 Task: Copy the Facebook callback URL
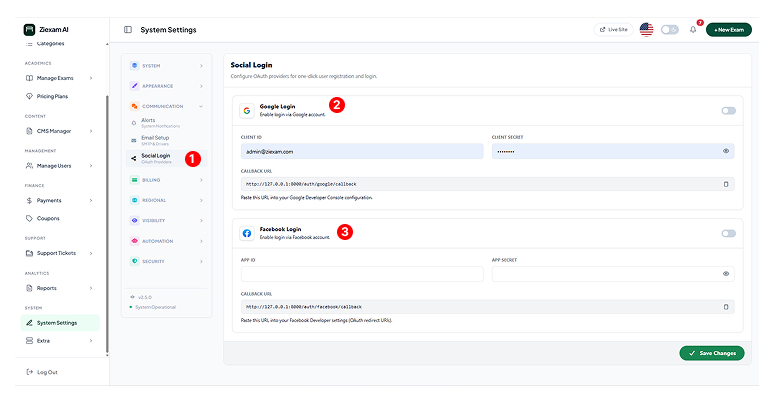point(726,307)
